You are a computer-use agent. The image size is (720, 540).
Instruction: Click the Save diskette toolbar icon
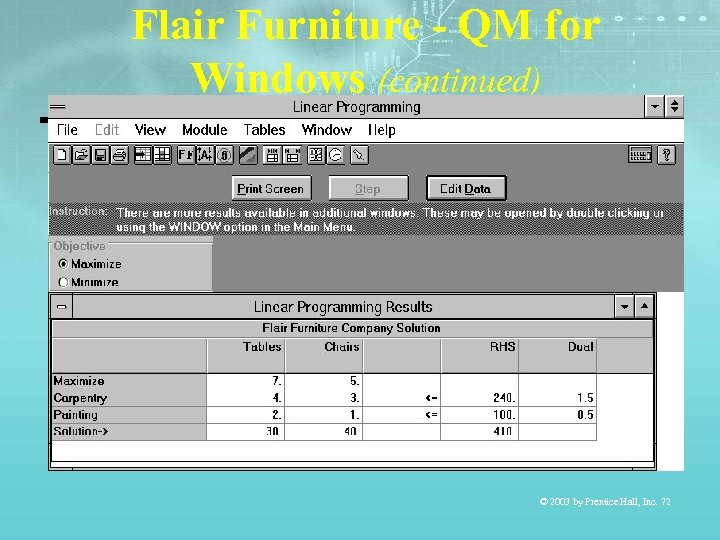[101, 155]
